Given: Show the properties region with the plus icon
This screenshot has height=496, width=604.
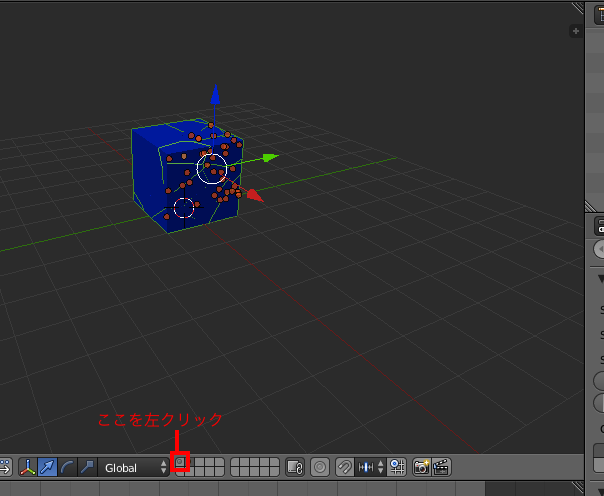Looking at the screenshot, I should point(575,31).
